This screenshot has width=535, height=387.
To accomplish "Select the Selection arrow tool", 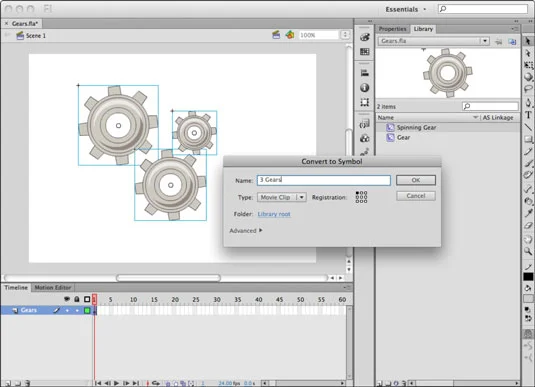I will [528, 41].
